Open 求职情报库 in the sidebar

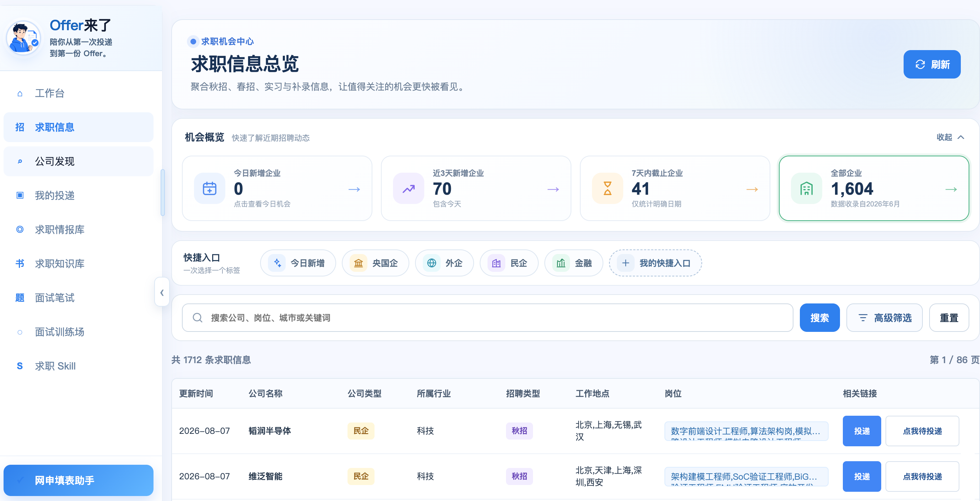point(79,230)
